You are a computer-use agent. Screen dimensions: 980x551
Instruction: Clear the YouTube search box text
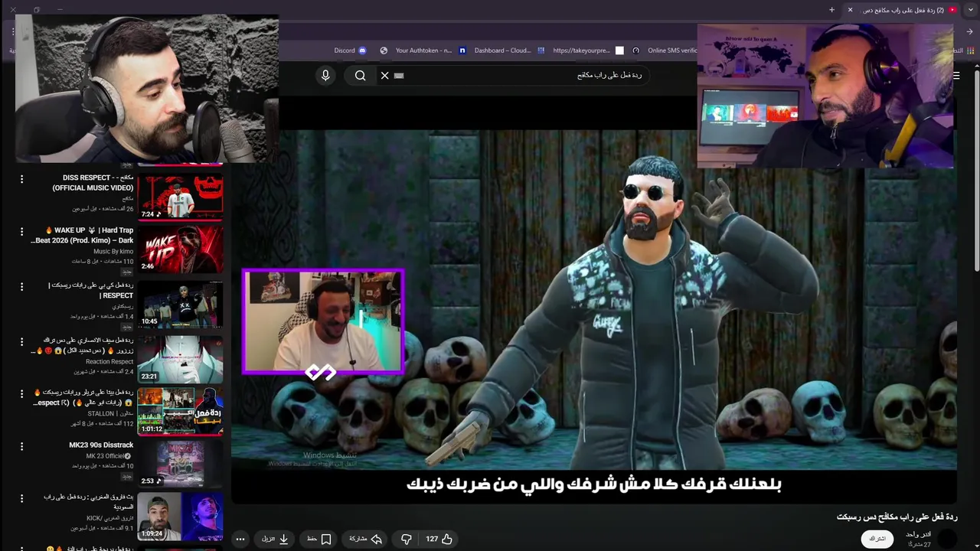384,75
